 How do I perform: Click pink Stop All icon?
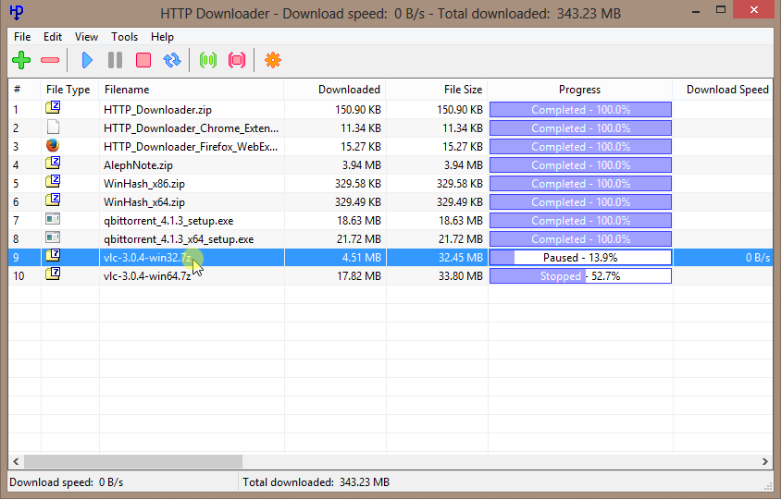tap(237, 60)
